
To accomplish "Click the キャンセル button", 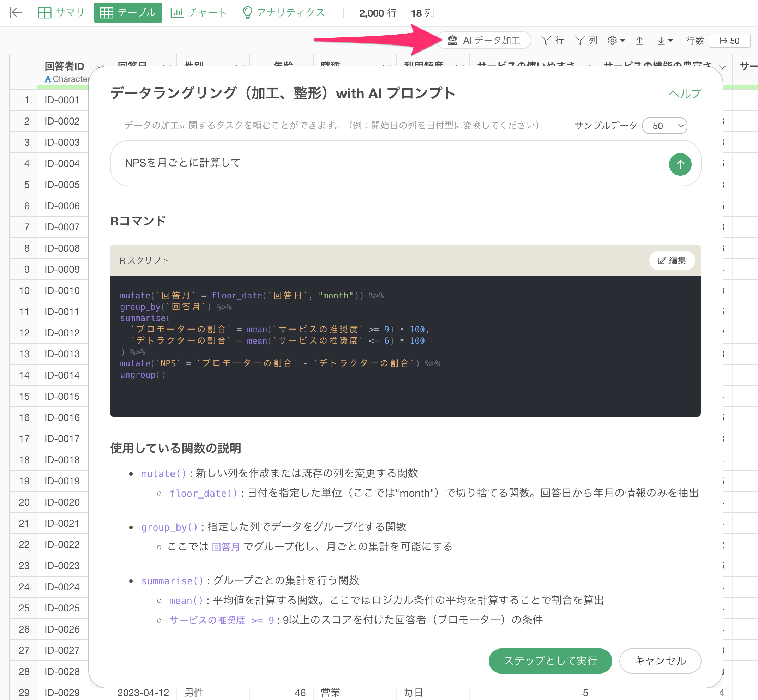I will [x=660, y=660].
